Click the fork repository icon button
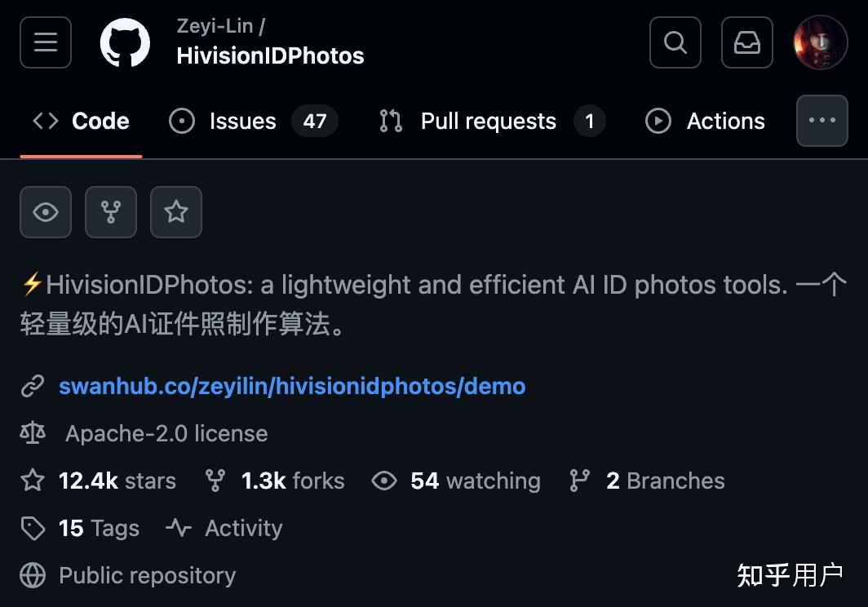 coord(111,212)
